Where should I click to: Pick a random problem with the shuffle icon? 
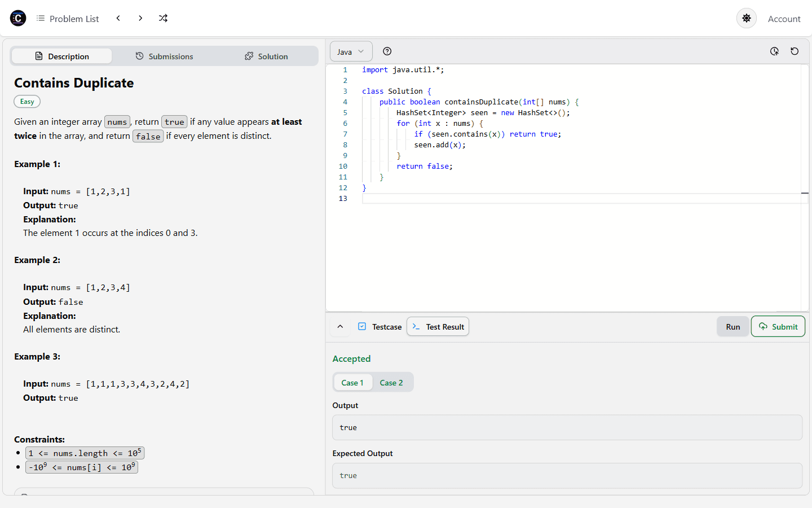pos(163,18)
